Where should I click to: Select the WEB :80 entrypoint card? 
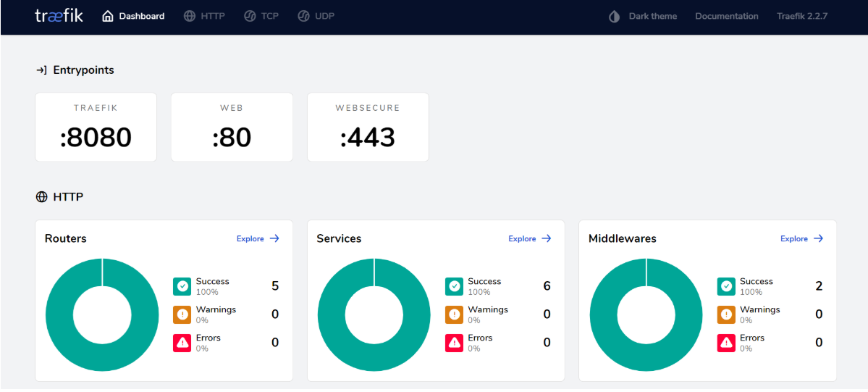[x=232, y=127]
